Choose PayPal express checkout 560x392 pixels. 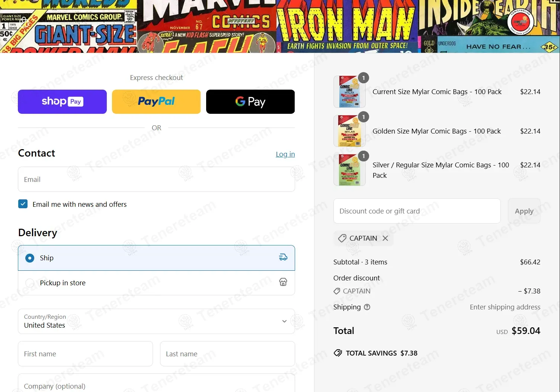point(156,102)
